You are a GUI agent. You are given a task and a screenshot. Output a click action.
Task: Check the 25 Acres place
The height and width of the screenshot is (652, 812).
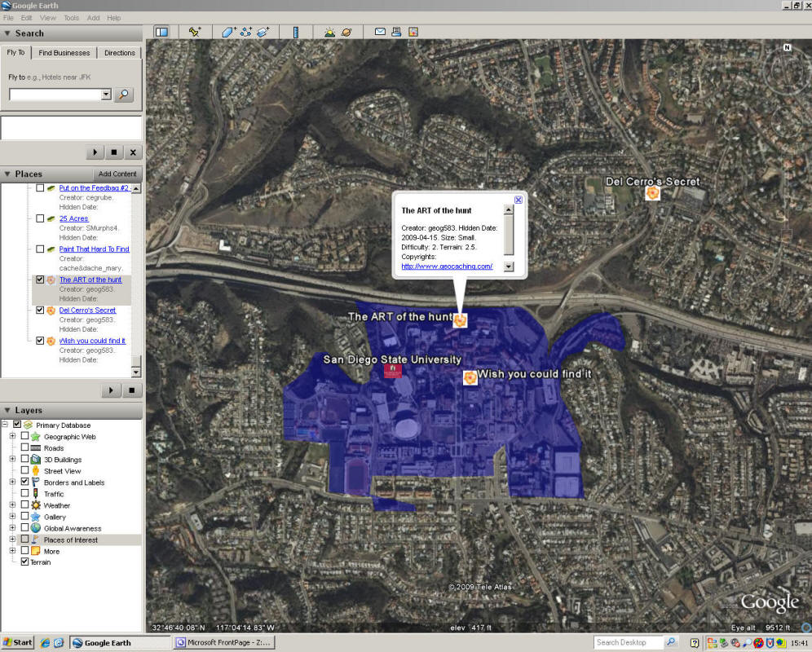coord(40,218)
